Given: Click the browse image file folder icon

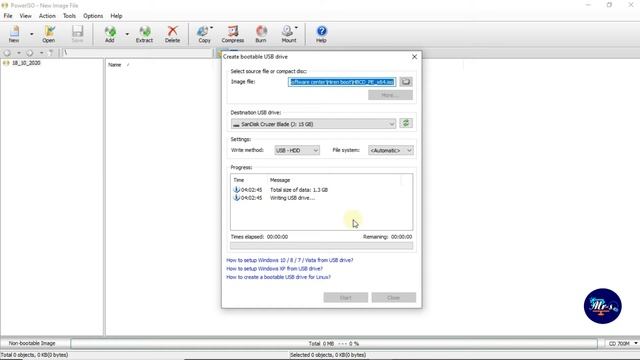Looking at the screenshot, I should (406, 82).
